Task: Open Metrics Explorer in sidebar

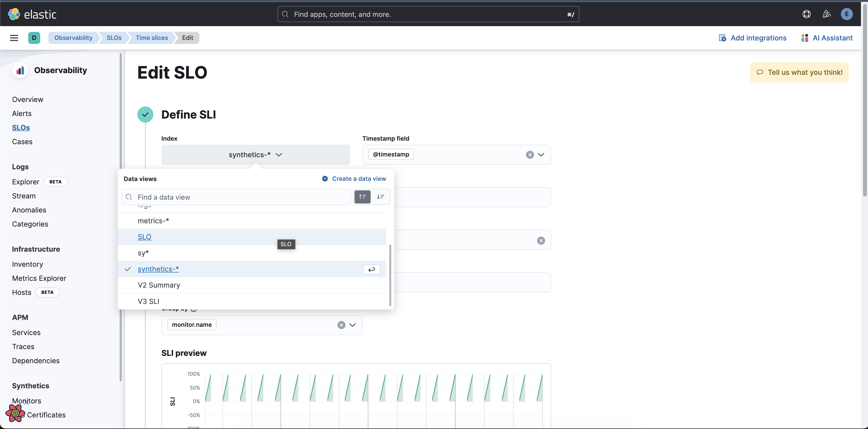Action: tap(39, 279)
